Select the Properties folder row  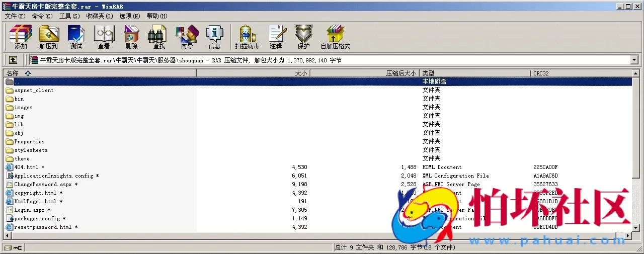[318, 141]
